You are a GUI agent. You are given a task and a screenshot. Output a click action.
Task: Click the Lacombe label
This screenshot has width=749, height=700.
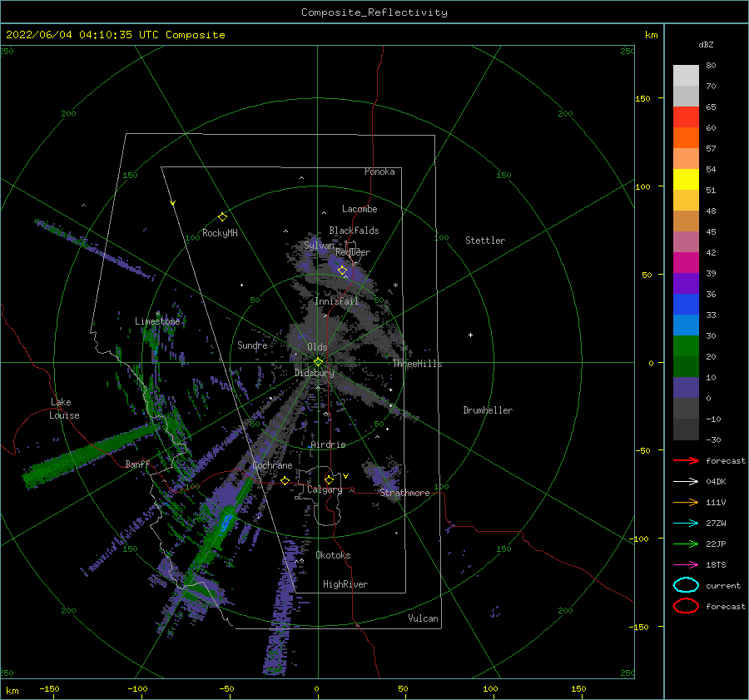click(x=360, y=209)
